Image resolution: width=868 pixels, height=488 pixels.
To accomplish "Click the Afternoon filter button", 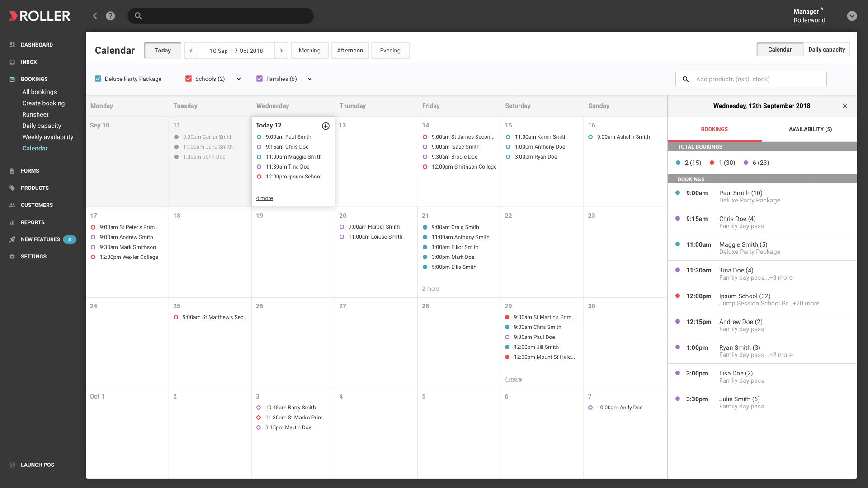I will (x=350, y=51).
